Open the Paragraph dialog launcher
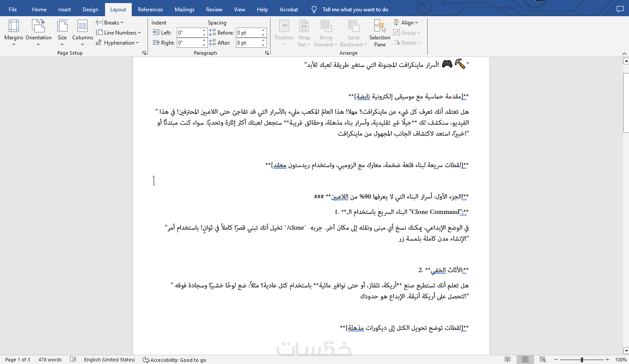 point(267,53)
